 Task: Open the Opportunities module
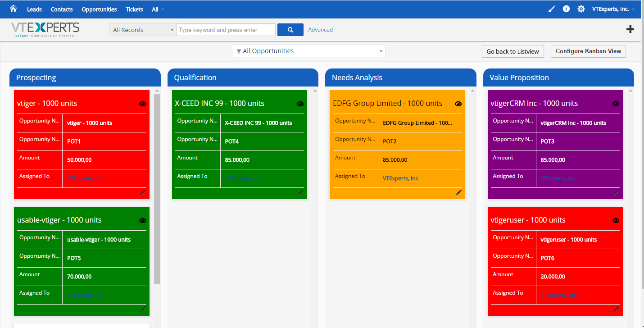click(99, 9)
